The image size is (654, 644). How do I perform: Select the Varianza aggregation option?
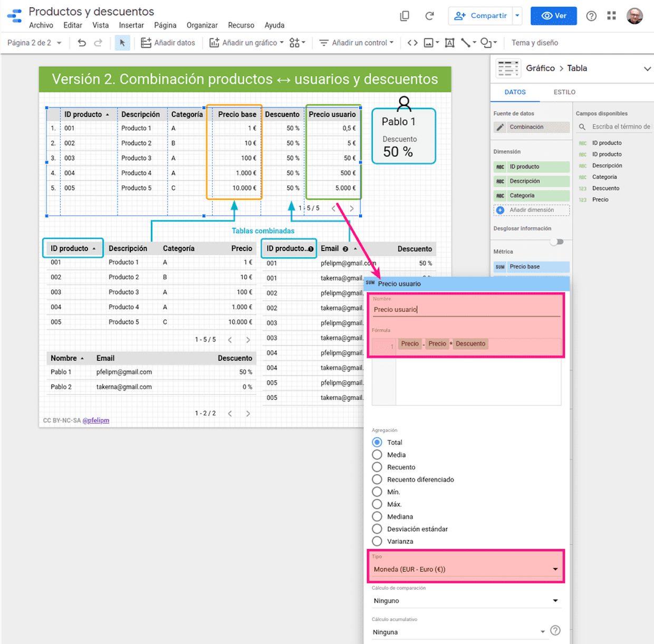[x=377, y=541]
